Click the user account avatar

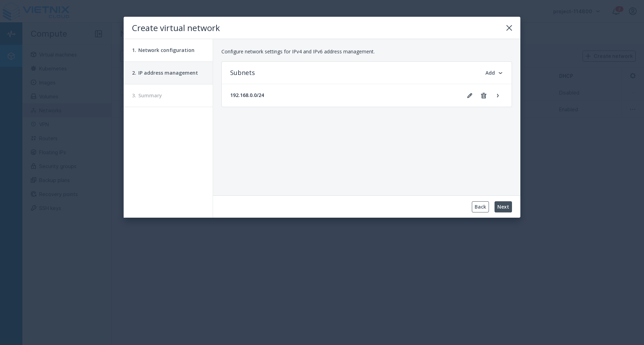[633, 12]
